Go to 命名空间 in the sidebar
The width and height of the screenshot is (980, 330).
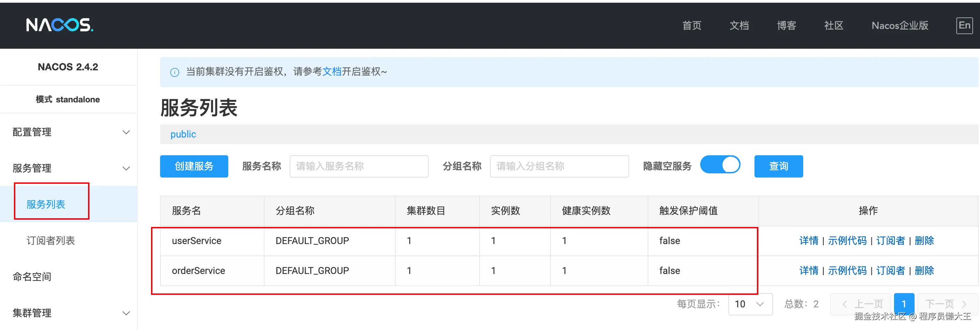(x=32, y=277)
